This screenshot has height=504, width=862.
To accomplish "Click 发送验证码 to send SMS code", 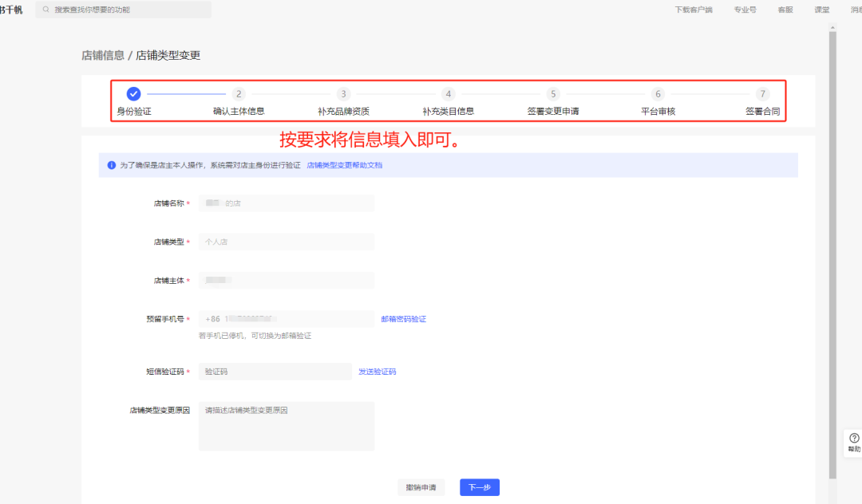I will coord(378,371).
